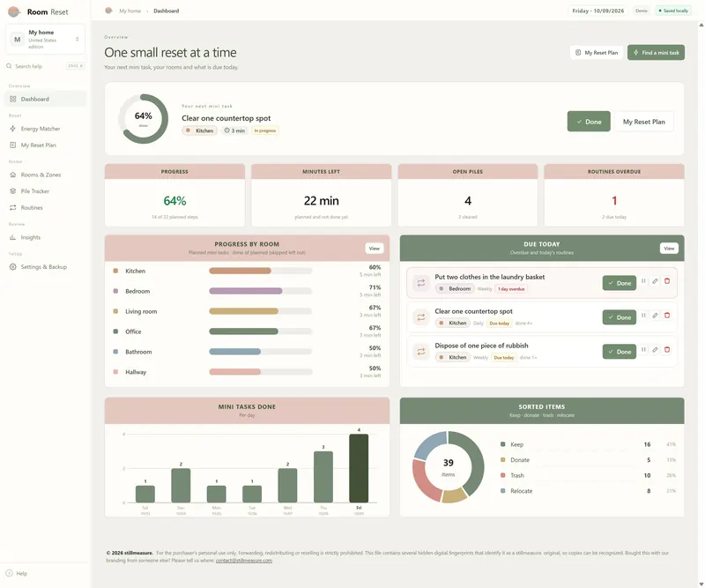Click the Sun bar in Mini Tasks Done chart

pos(181,486)
